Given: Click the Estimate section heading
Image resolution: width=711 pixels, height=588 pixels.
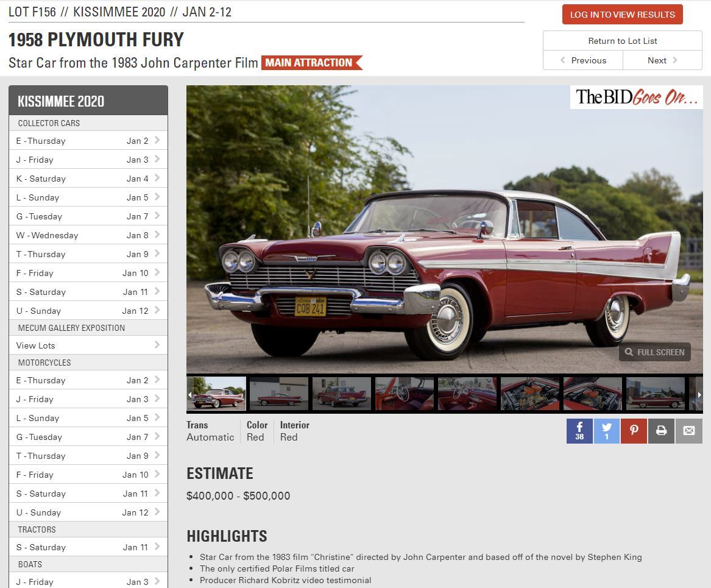Looking at the screenshot, I should point(220,473).
